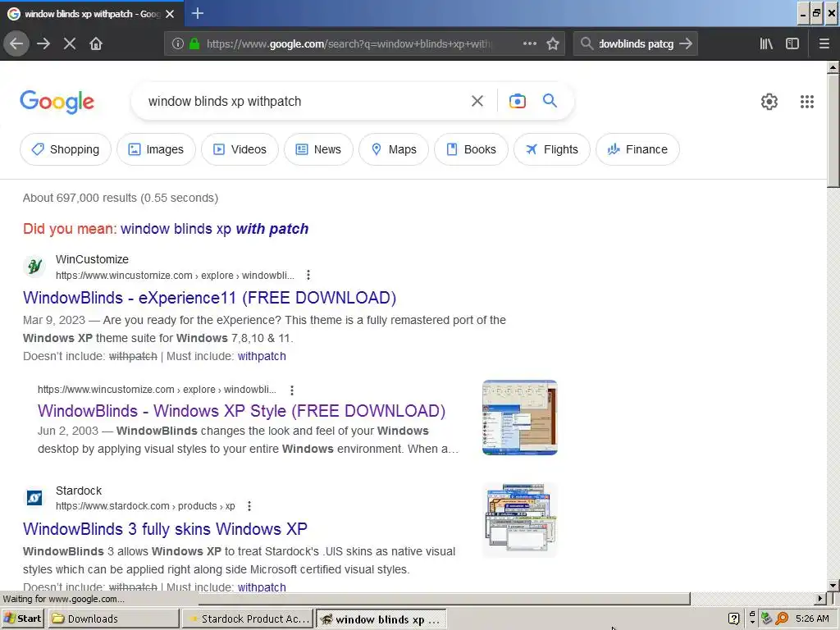Open the Stardock result thumbnail
This screenshot has height=630, width=840.
(x=519, y=520)
